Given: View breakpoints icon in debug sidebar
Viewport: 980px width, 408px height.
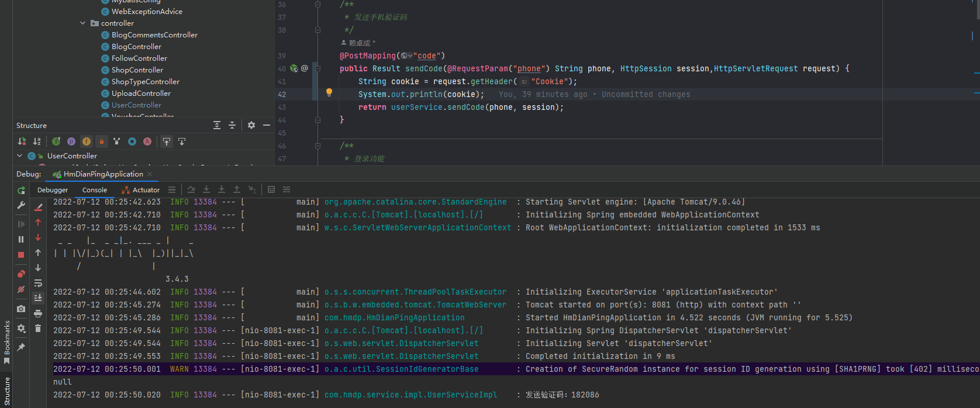Looking at the screenshot, I should click(x=21, y=274).
